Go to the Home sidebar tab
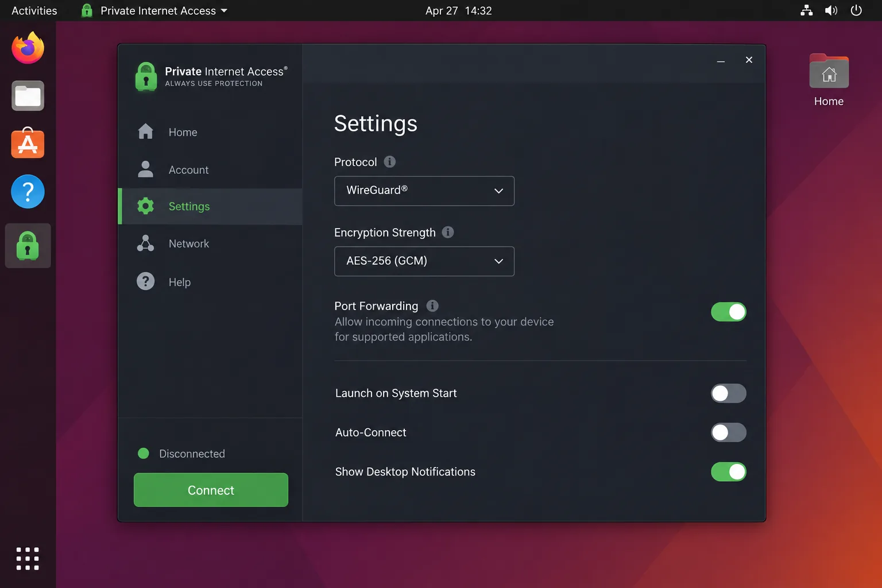 210,132
